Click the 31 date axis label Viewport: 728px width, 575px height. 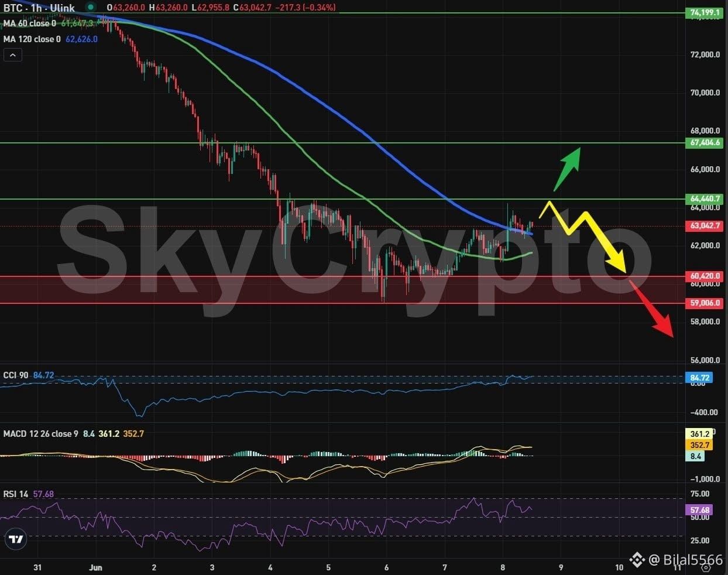pyautogui.click(x=37, y=567)
